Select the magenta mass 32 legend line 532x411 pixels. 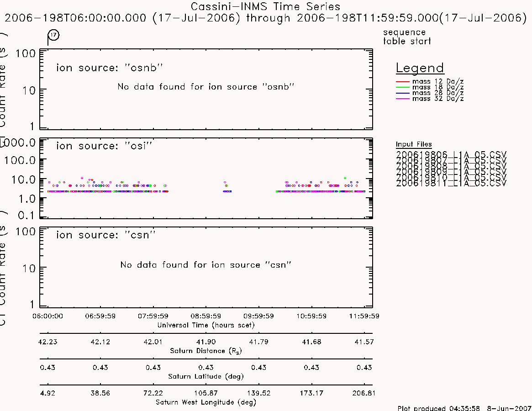[x=403, y=99]
